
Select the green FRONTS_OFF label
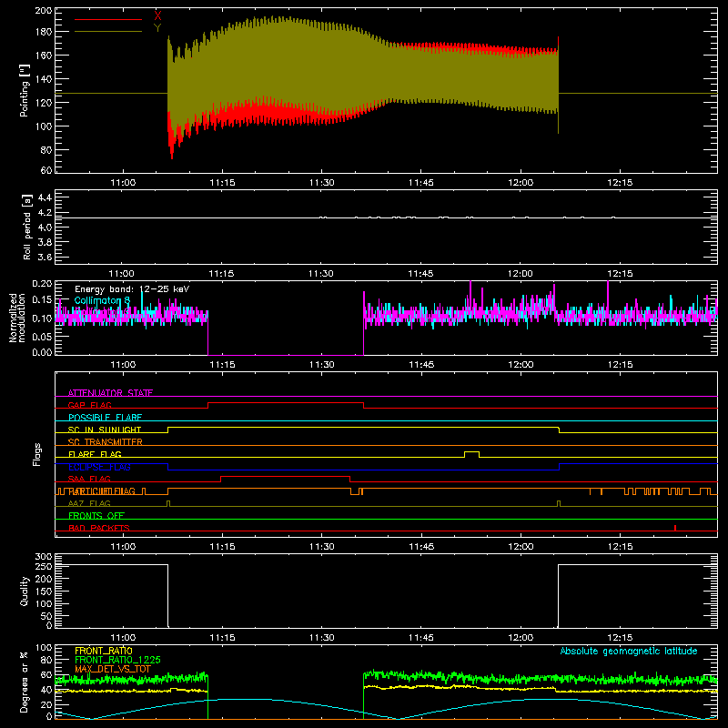(96, 515)
